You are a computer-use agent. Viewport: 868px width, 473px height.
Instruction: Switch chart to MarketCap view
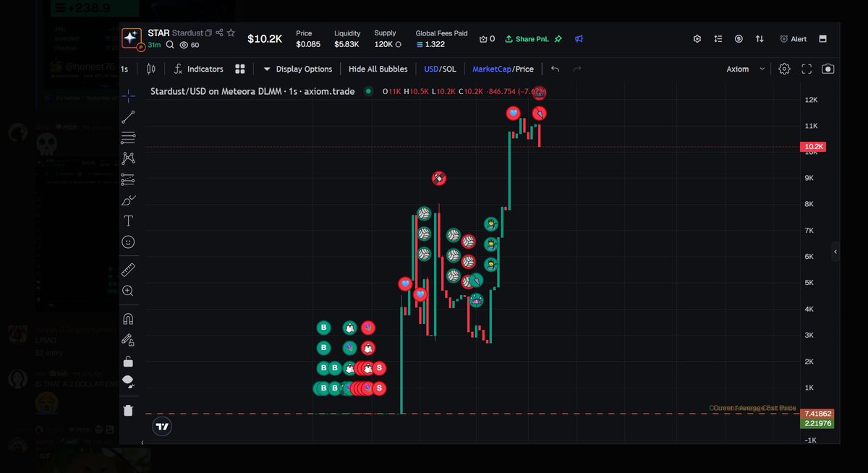pos(492,69)
